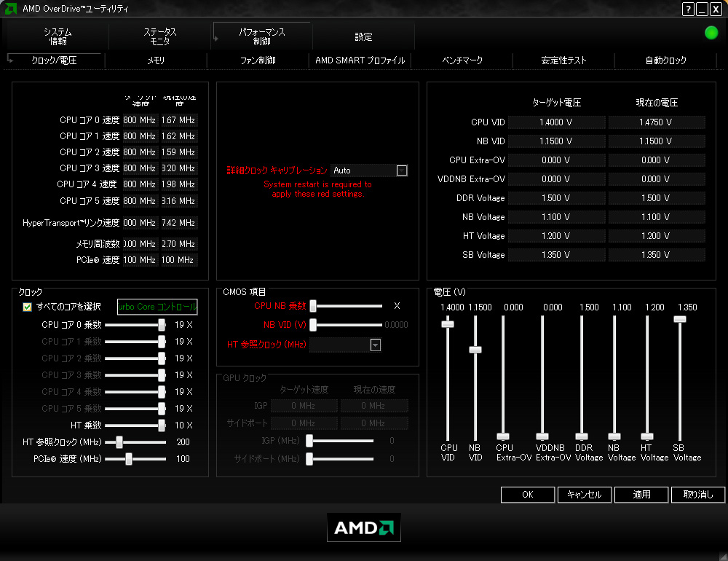728x561 pixels.
Task: Click the キャンセル button
Action: tap(585, 495)
